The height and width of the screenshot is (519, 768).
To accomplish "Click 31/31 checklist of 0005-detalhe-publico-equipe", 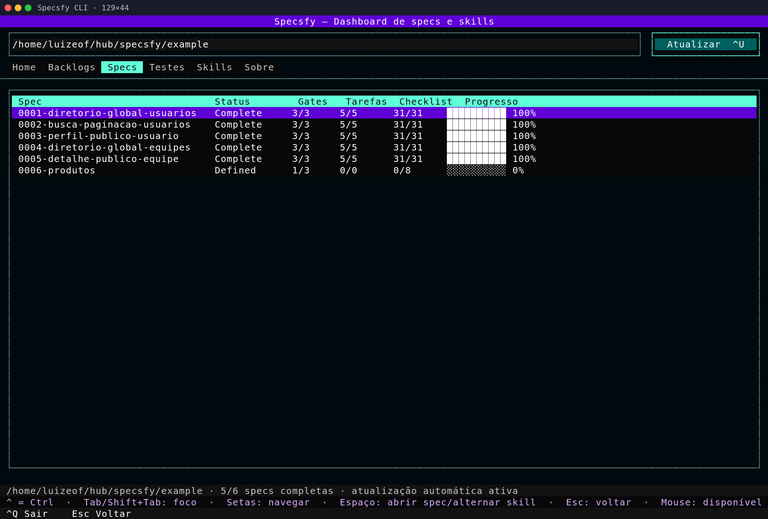I will pos(408,159).
